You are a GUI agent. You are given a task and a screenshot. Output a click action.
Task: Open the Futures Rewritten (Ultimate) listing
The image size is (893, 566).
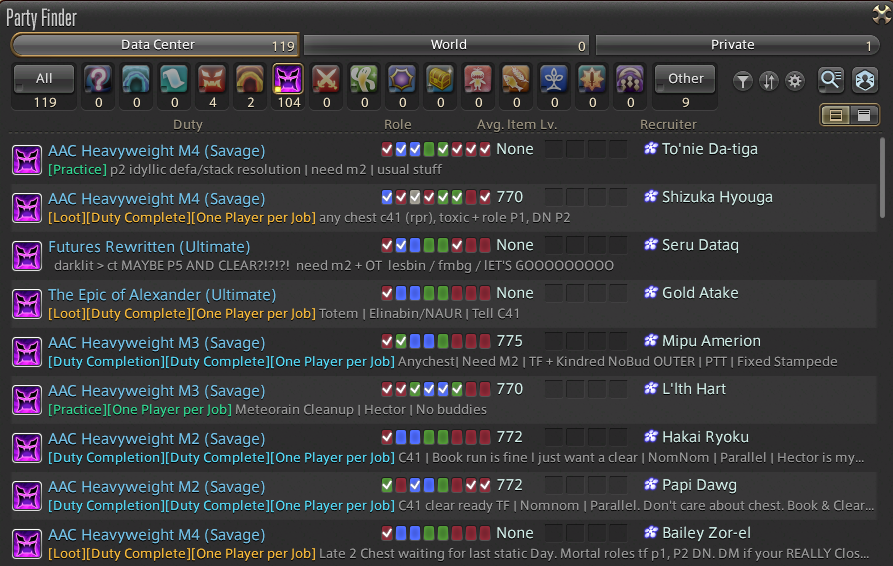443,256
